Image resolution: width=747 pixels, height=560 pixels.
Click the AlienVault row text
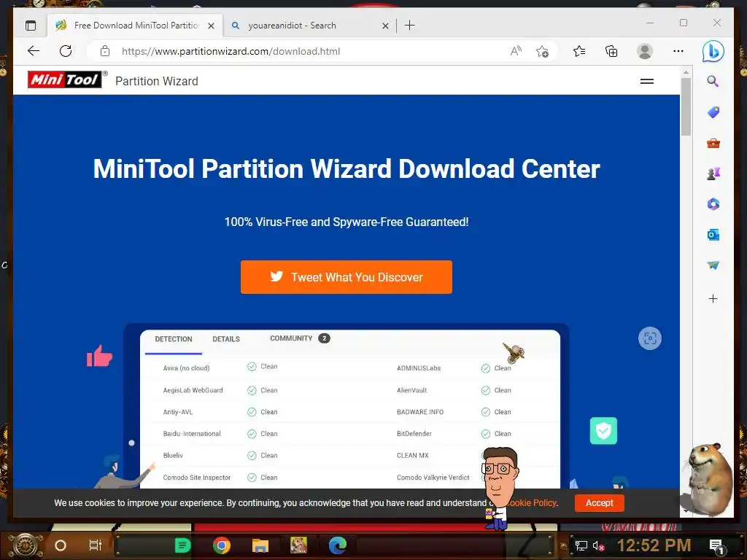tap(411, 391)
